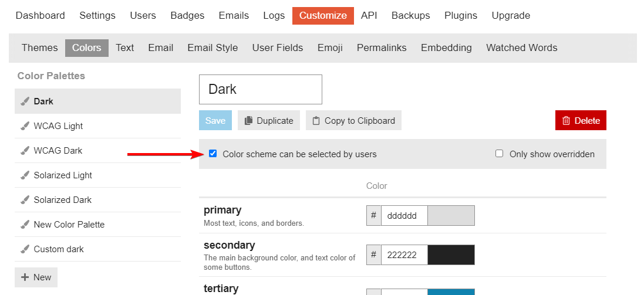Click the 'tertiary' color label
644x295 pixels.
[x=221, y=289]
